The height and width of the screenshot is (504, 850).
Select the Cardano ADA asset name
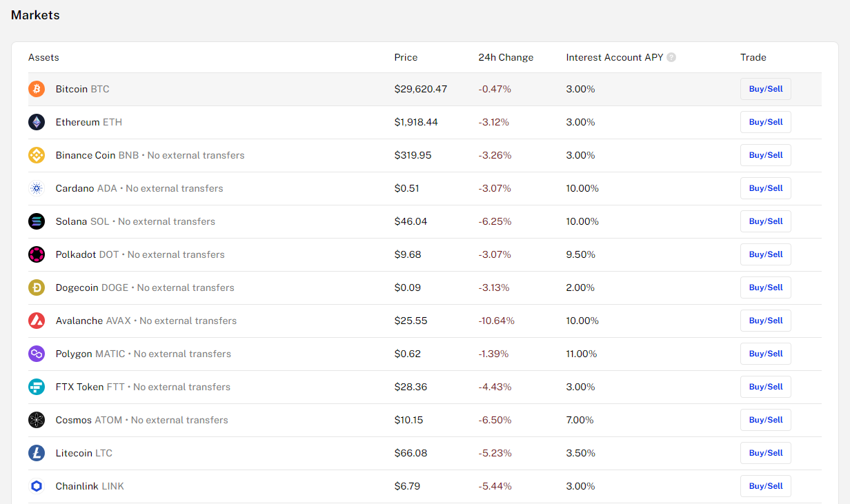click(x=86, y=188)
